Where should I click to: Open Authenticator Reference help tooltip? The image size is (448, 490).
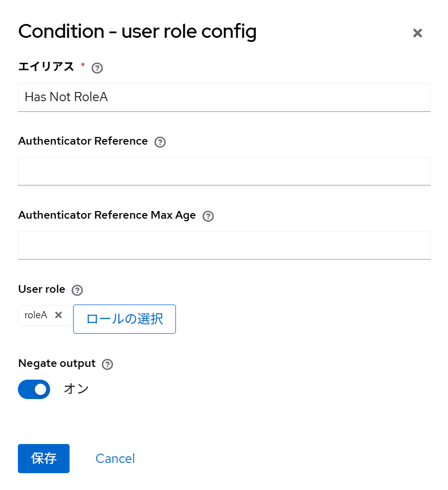160,142
